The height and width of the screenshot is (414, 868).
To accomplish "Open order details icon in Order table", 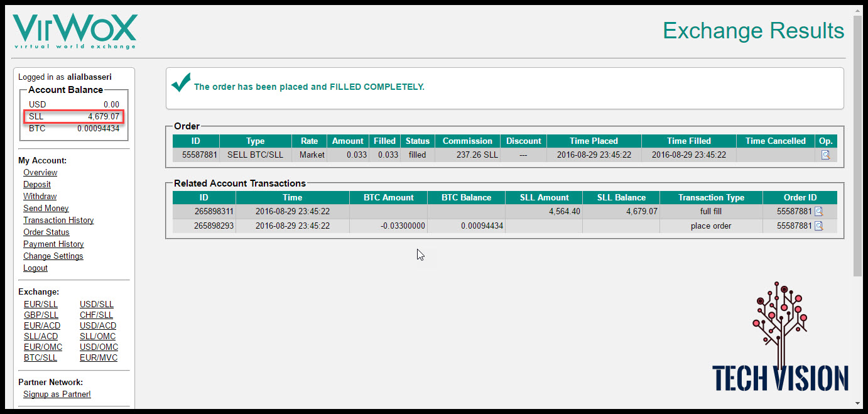I will (825, 155).
